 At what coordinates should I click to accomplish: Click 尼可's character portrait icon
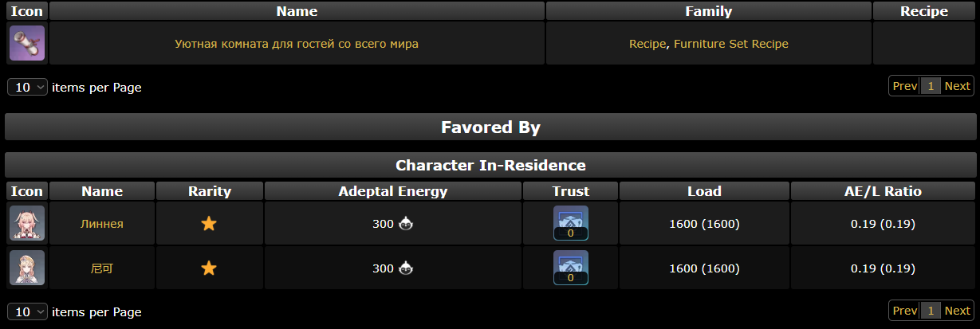coord(27,268)
